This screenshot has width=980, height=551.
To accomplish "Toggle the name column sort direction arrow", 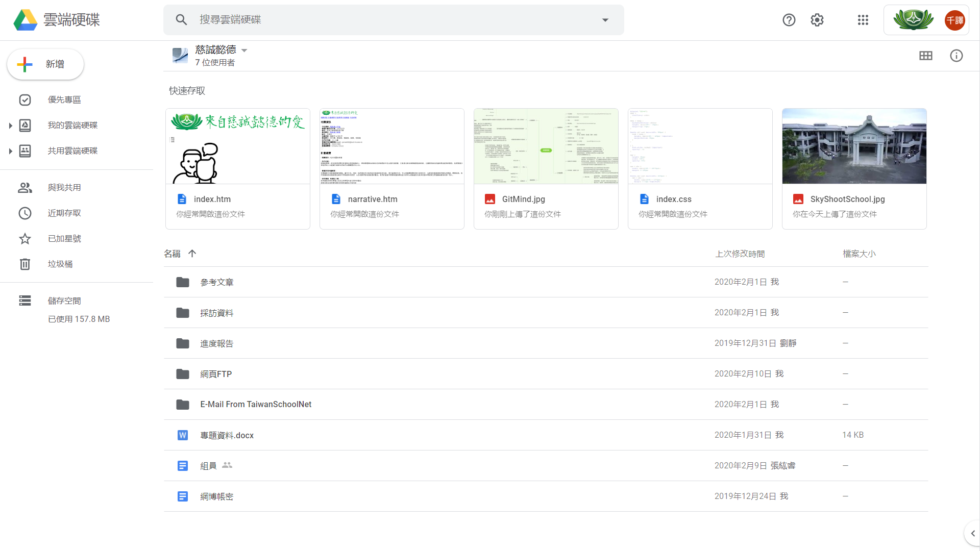I will pyautogui.click(x=192, y=254).
